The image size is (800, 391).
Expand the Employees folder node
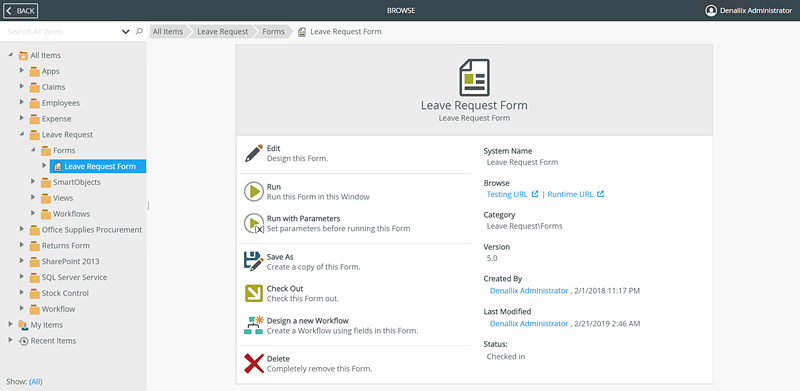[x=22, y=103]
